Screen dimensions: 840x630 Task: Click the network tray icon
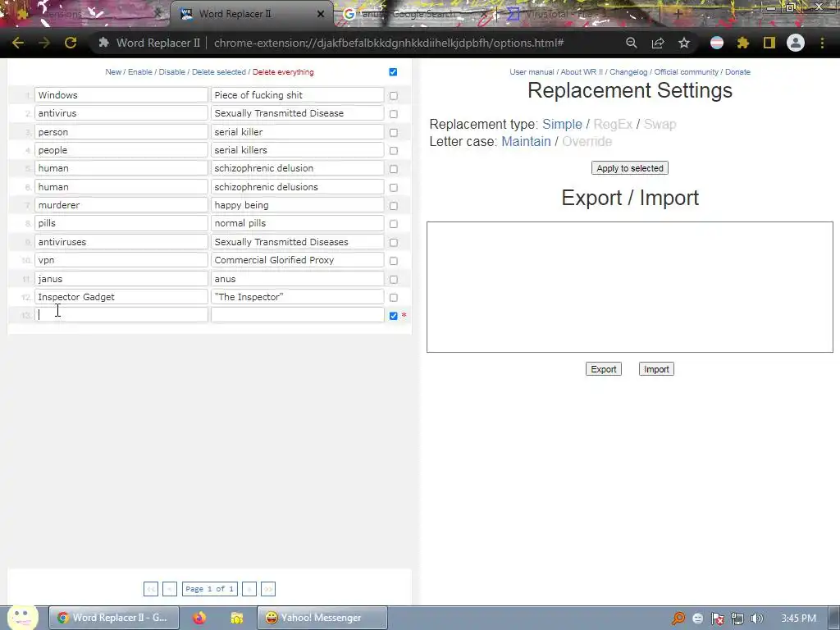pos(737,619)
